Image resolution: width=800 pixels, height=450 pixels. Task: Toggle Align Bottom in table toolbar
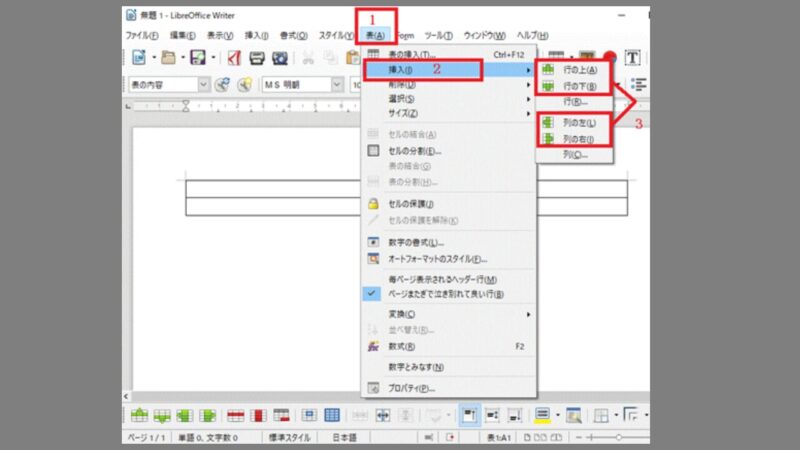tap(514, 415)
